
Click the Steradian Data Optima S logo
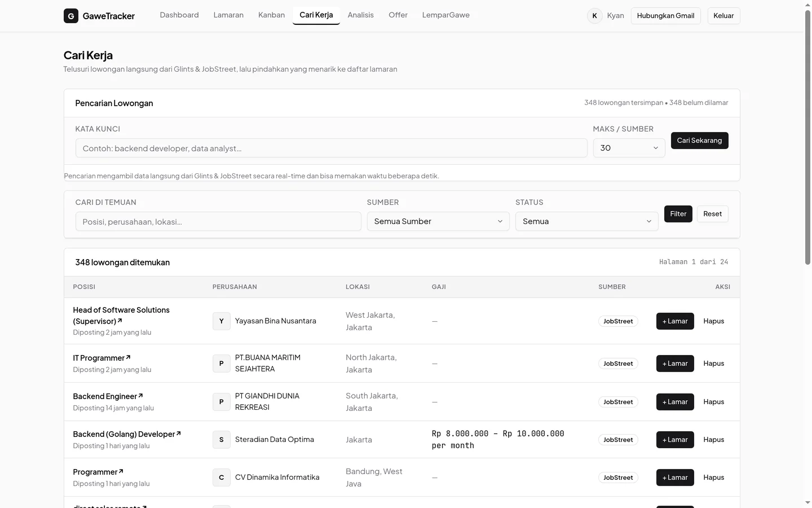point(222,440)
